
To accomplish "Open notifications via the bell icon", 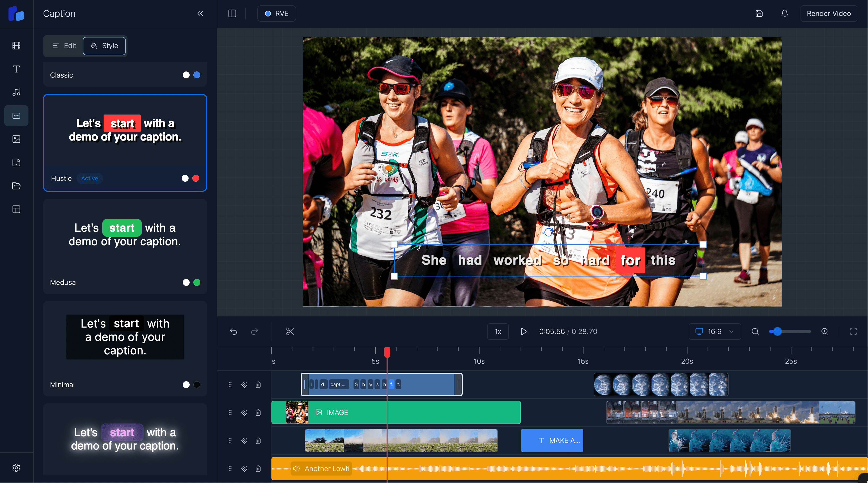I will coord(784,14).
